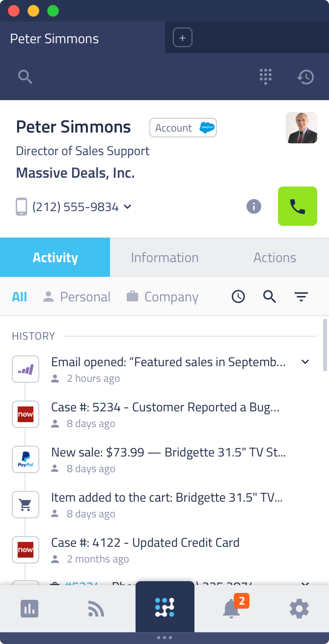Switch to the Information tab

coord(164,258)
